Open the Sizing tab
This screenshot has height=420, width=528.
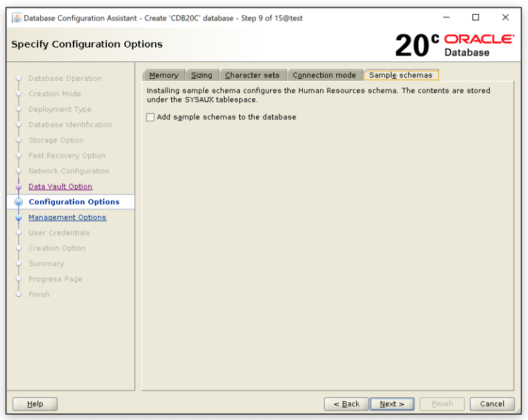201,75
